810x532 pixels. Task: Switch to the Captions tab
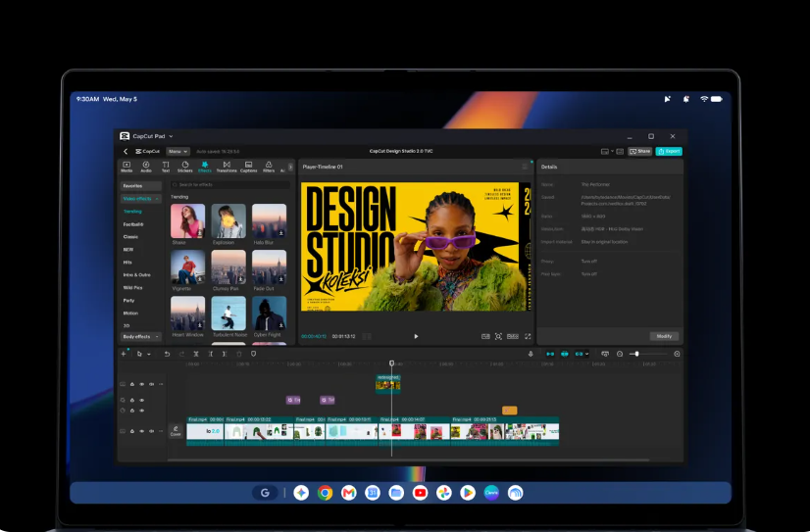pos(248,167)
